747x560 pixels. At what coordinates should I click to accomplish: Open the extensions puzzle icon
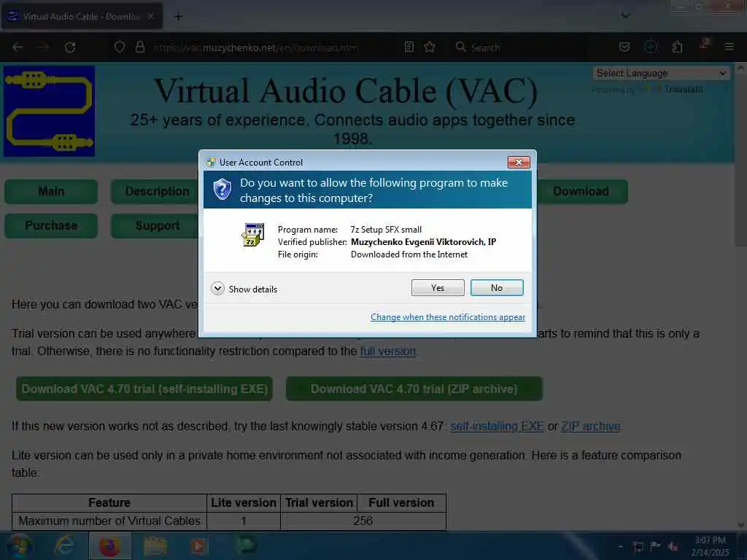tap(677, 47)
